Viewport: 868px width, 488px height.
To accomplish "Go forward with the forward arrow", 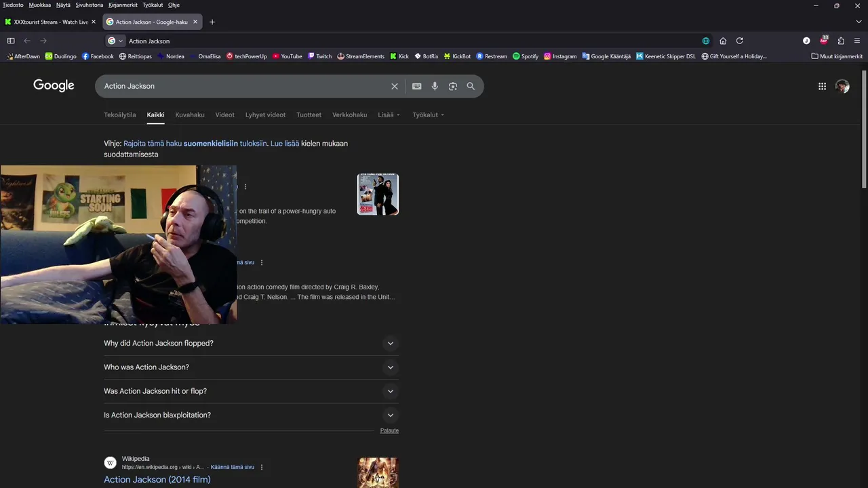I will click(x=43, y=41).
